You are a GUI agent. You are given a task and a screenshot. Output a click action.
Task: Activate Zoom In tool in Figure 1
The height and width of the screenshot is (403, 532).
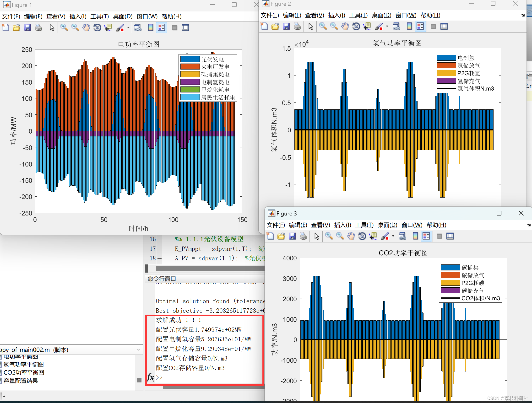click(64, 28)
